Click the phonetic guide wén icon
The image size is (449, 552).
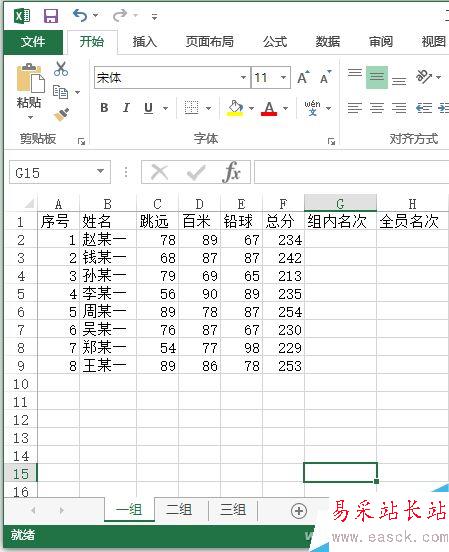point(312,108)
